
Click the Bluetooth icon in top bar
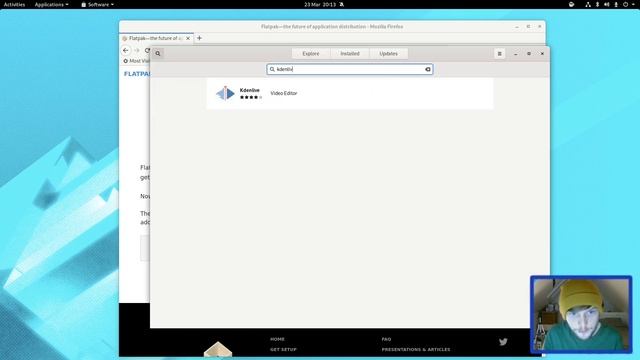(597, 4)
